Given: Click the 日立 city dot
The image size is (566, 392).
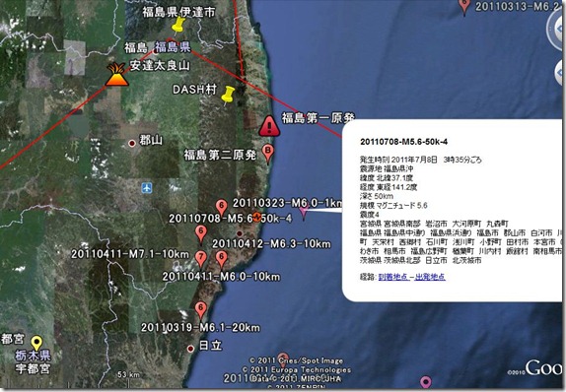Looking at the screenshot, I should pyautogui.click(x=190, y=349).
